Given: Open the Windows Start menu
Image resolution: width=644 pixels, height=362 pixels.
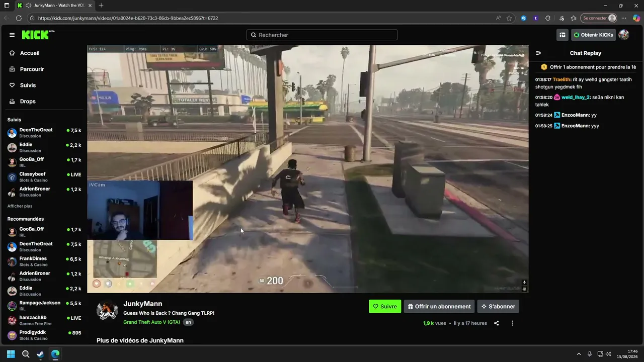Looking at the screenshot, I should pyautogui.click(x=11, y=354).
